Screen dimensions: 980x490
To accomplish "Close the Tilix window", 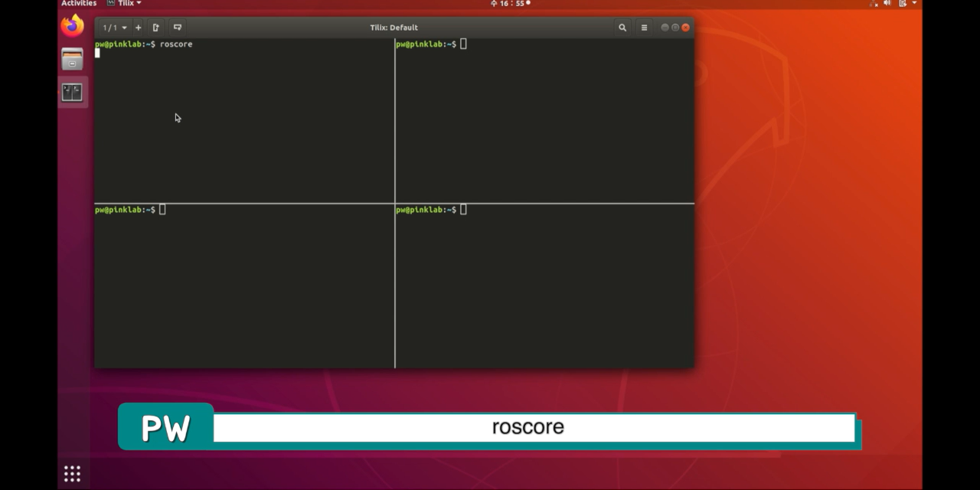I will click(x=686, y=28).
